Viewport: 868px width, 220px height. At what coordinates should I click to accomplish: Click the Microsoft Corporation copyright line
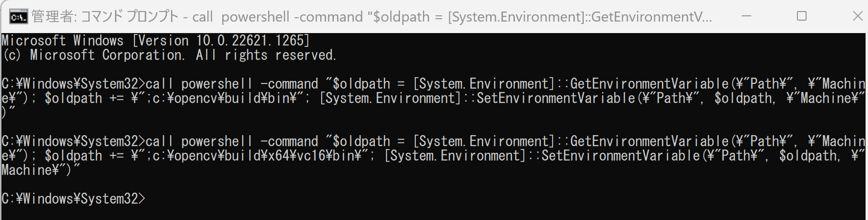point(169,55)
